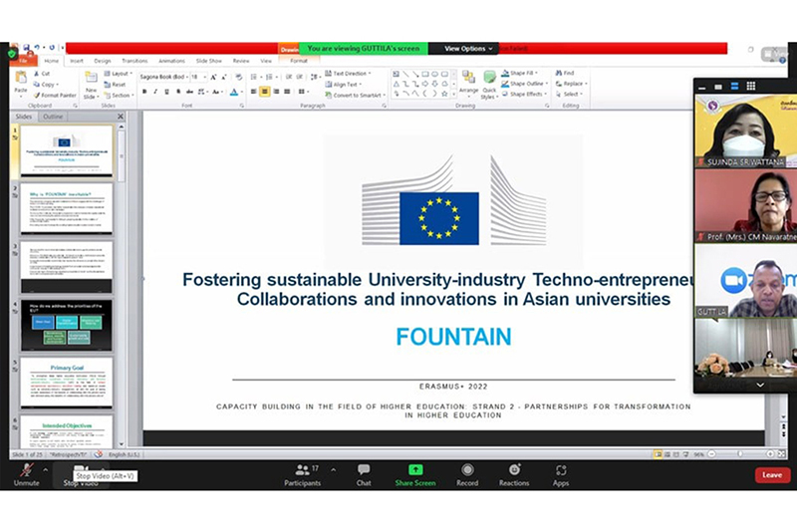This screenshot has width=797, height=532.
Task: Open the Design ribbon tab
Action: point(103,61)
